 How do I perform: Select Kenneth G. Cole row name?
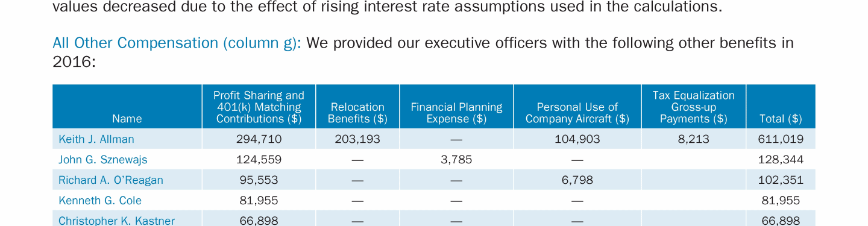click(100, 201)
